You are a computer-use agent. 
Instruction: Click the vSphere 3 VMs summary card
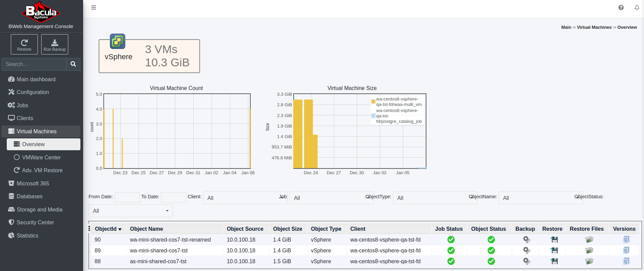click(x=149, y=56)
